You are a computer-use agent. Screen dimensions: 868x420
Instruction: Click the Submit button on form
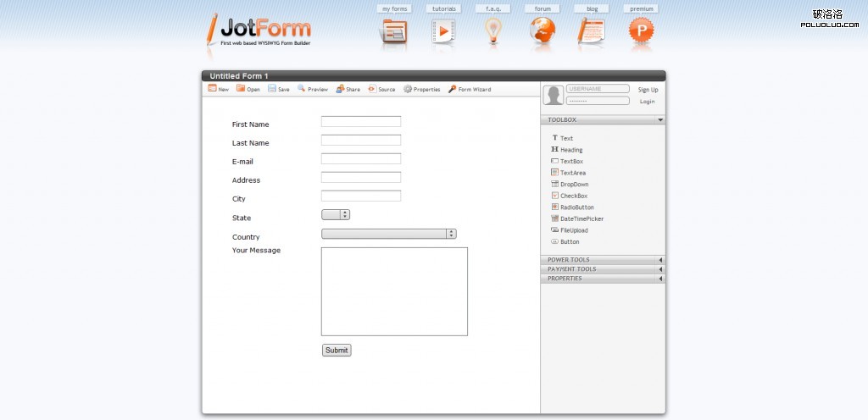coord(337,351)
